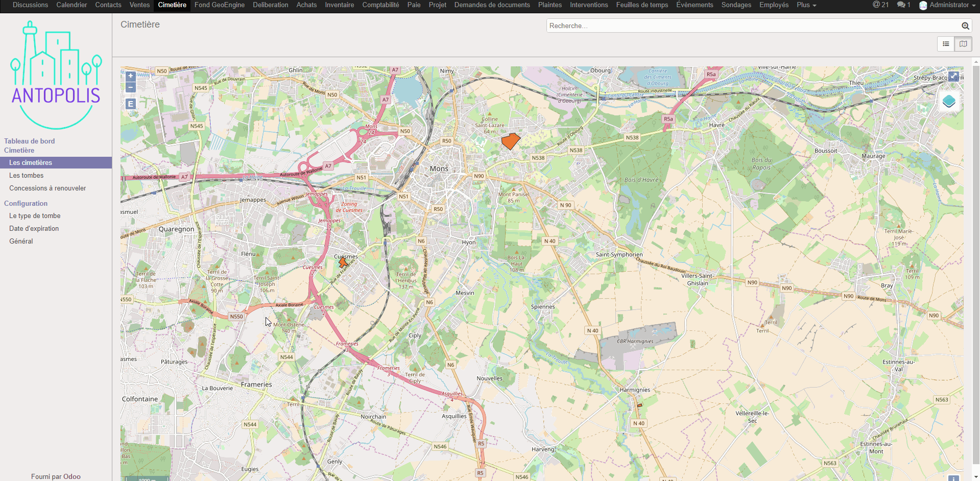Screen dimensions: 980x481
Task: Select the small orange marker near Harmignies
Action: (639, 405)
